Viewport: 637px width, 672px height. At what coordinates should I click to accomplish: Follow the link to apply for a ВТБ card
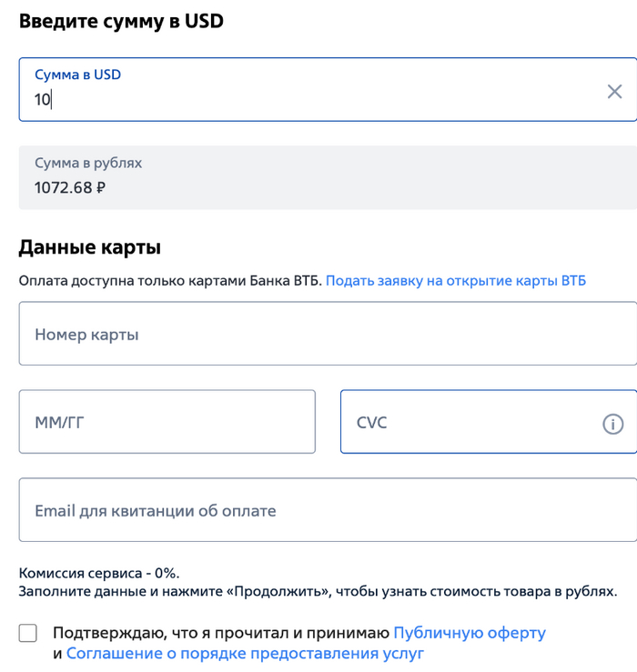(x=456, y=281)
